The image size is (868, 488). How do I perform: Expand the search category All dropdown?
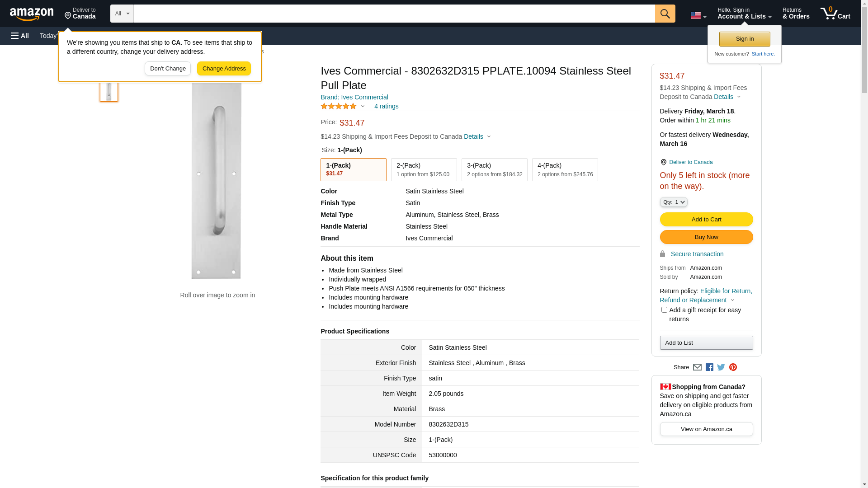(122, 14)
